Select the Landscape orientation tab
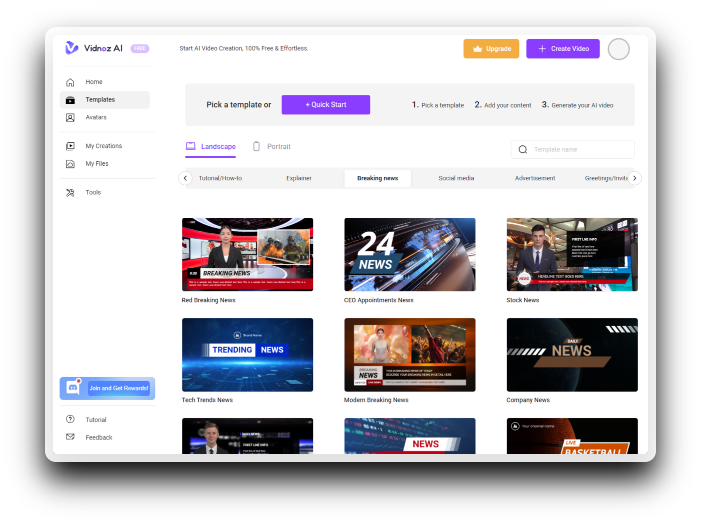The width and height of the screenshot is (701, 525). point(211,147)
